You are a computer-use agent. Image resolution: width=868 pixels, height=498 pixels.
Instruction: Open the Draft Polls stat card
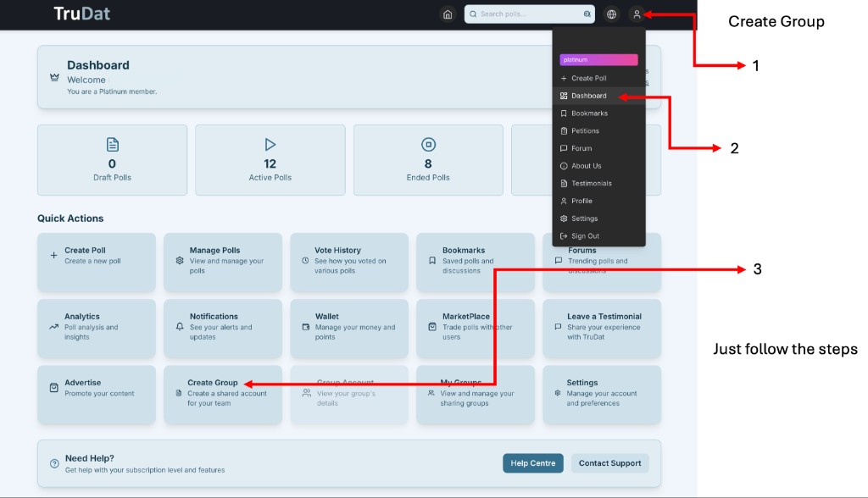tap(113, 160)
